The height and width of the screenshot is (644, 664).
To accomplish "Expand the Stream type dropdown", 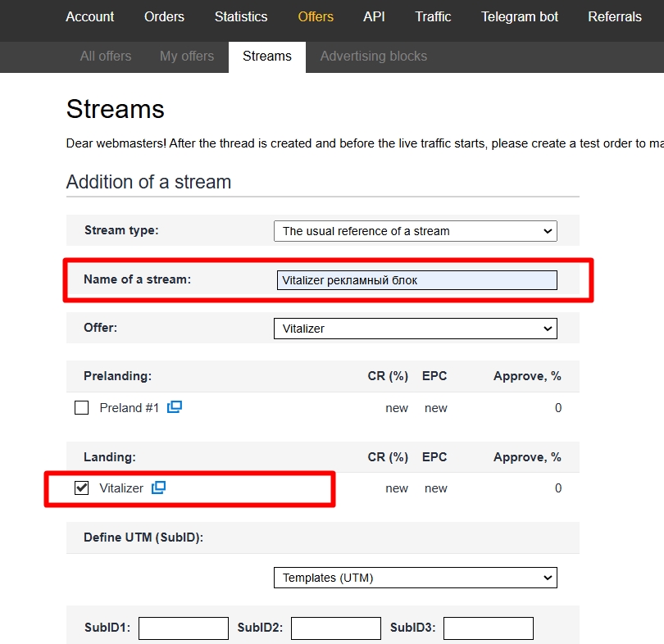I will tap(415, 231).
